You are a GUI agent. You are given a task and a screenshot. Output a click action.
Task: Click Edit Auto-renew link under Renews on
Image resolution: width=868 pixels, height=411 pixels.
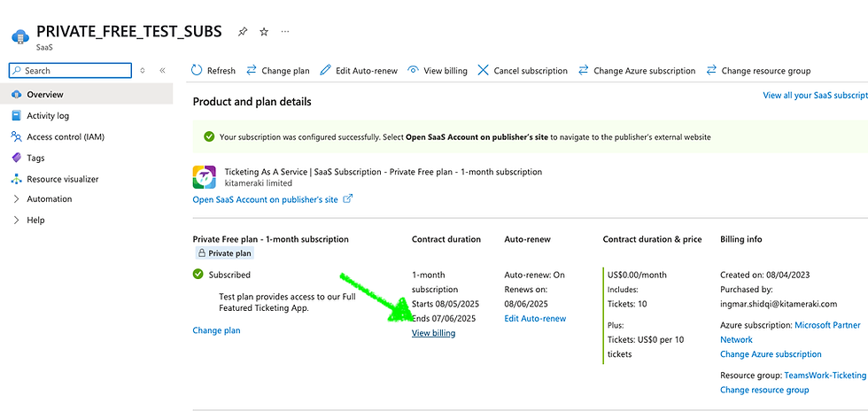(535, 319)
